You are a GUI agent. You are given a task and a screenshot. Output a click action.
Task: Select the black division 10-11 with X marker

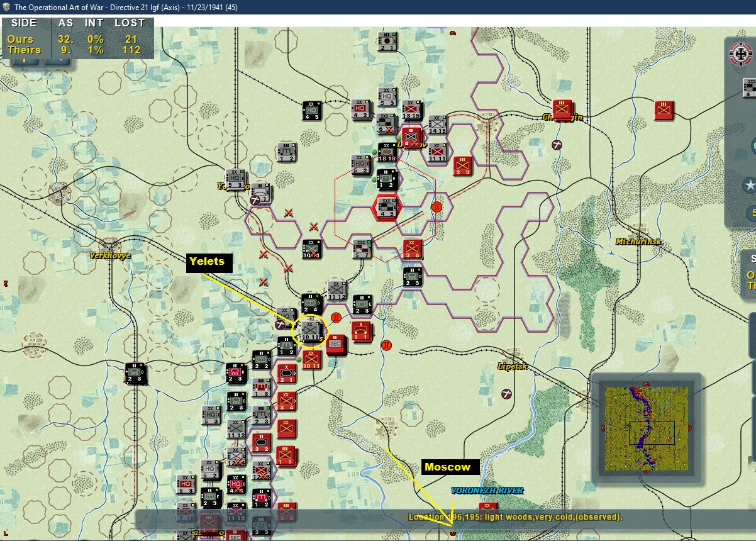(311, 249)
